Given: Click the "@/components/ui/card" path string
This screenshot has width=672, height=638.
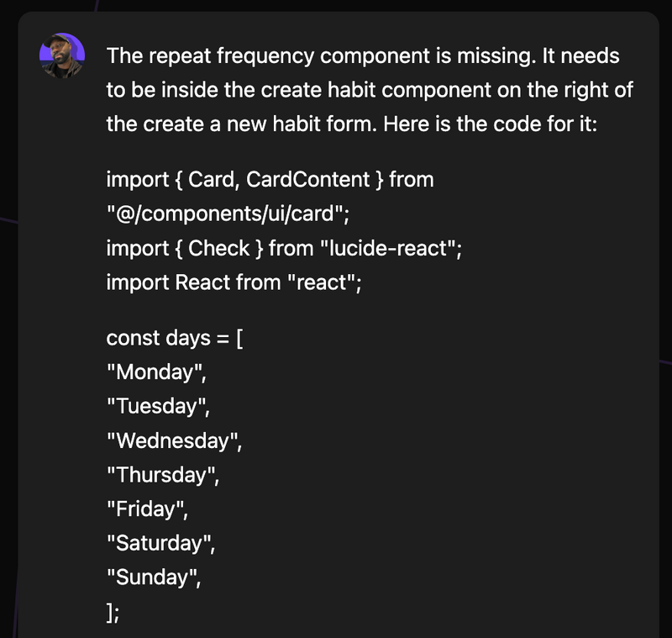Looking at the screenshot, I should click(x=228, y=214).
